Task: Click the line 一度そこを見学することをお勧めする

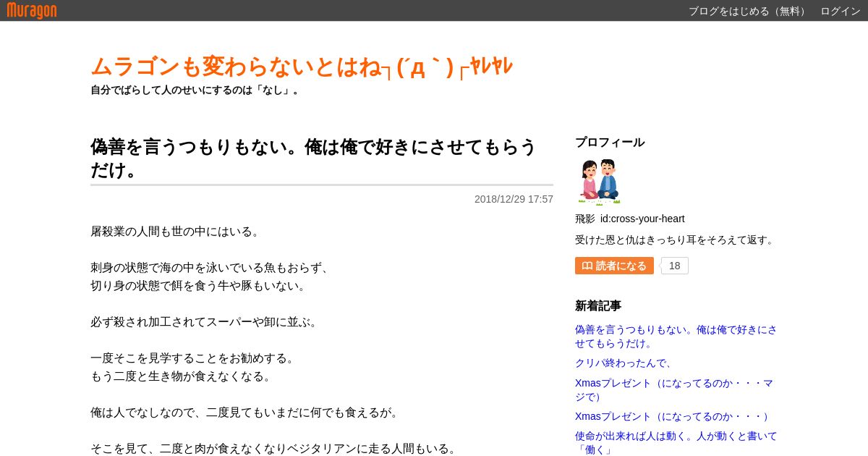Action: pyautogui.click(x=194, y=358)
